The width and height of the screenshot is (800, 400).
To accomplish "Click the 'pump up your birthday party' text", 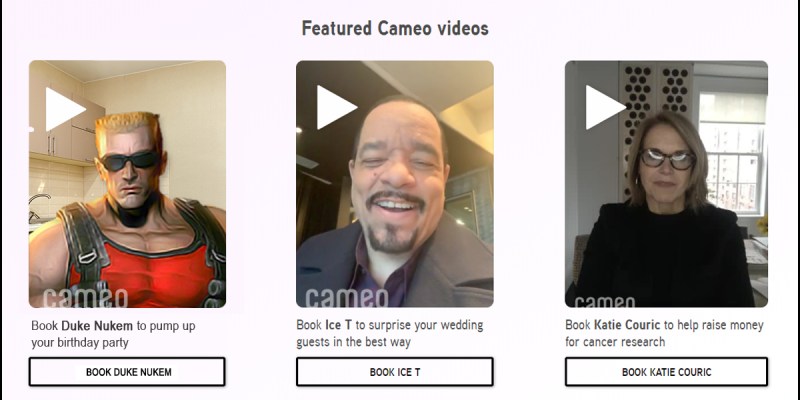I will click(x=113, y=334).
